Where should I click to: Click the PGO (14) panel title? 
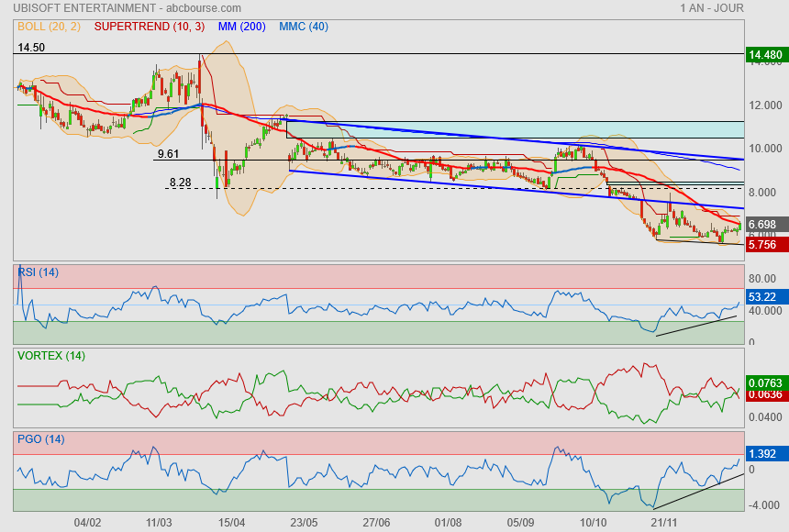[40, 439]
